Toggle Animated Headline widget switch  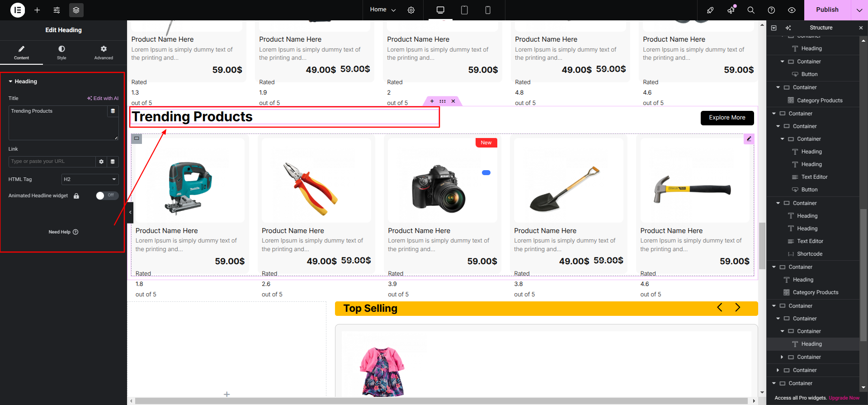click(107, 195)
